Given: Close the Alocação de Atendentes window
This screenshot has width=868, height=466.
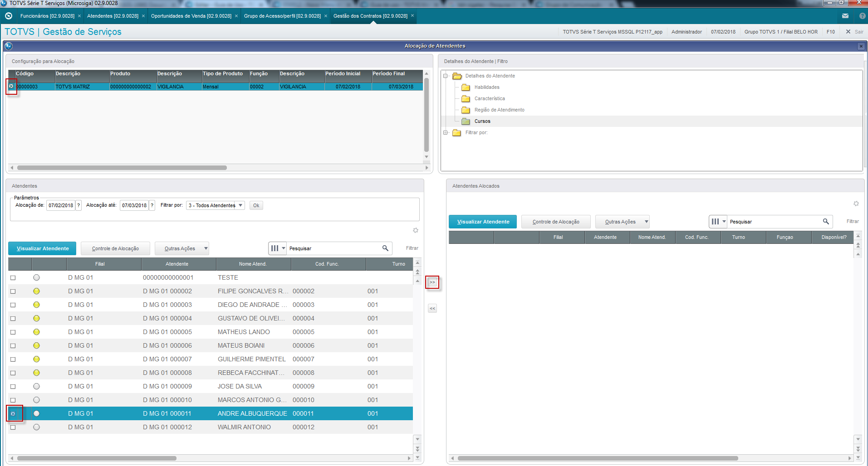Looking at the screenshot, I should (861, 46).
